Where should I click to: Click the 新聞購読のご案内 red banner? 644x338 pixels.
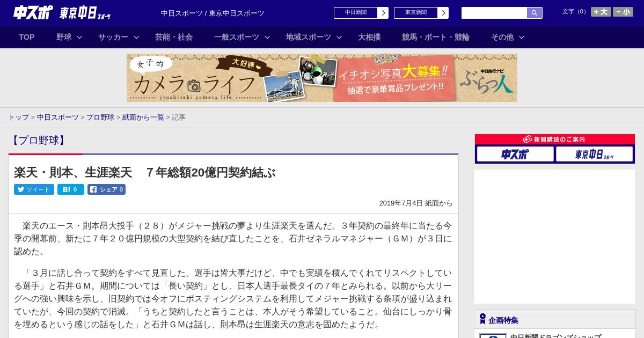pyautogui.click(x=555, y=139)
